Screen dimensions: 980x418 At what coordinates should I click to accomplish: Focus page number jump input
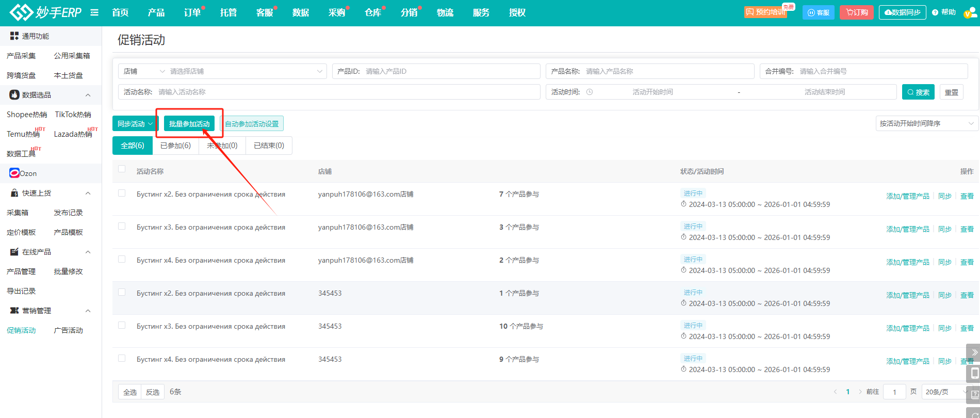(x=894, y=392)
